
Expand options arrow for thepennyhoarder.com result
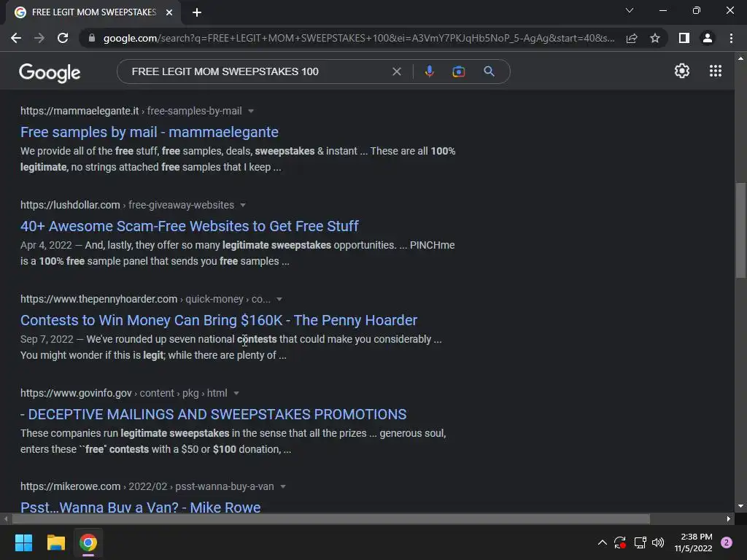[279, 299]
